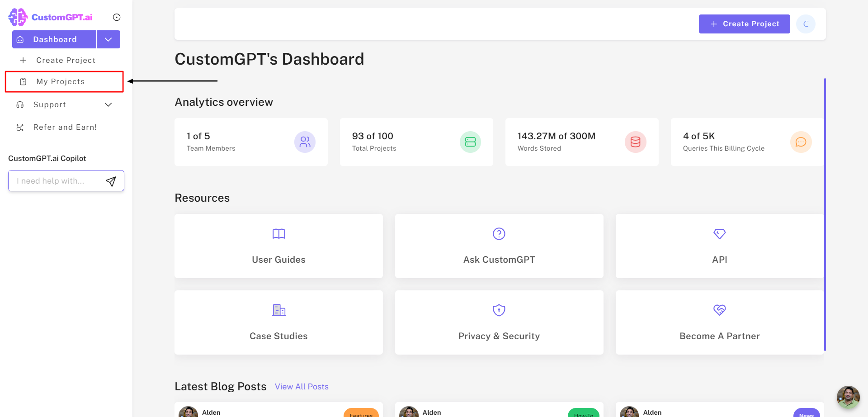Open the API resource card

coord(719,246)
